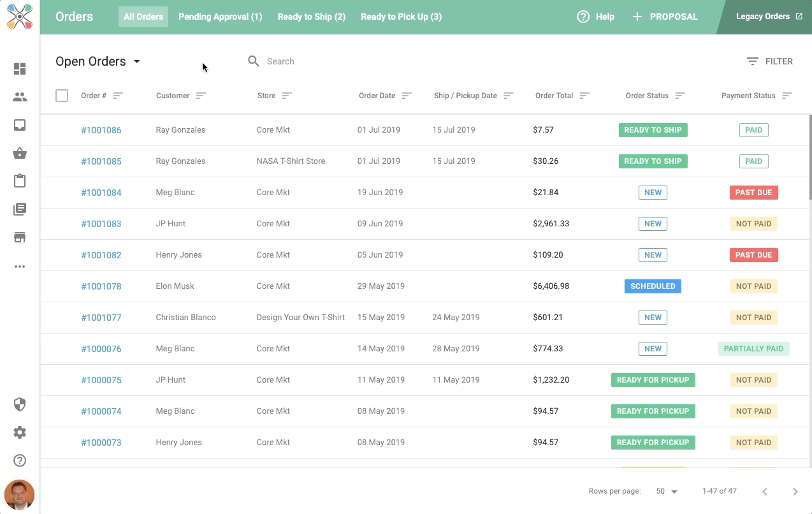Open order #1001086 link

coord(101,130)
